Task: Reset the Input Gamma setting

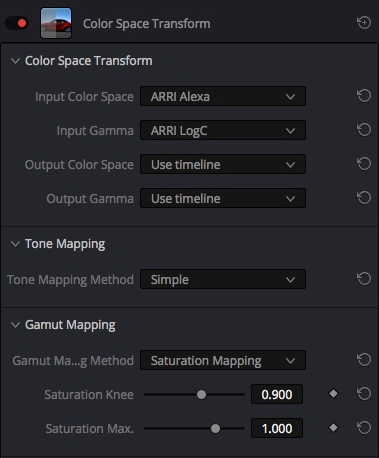Action: point(364,130)
